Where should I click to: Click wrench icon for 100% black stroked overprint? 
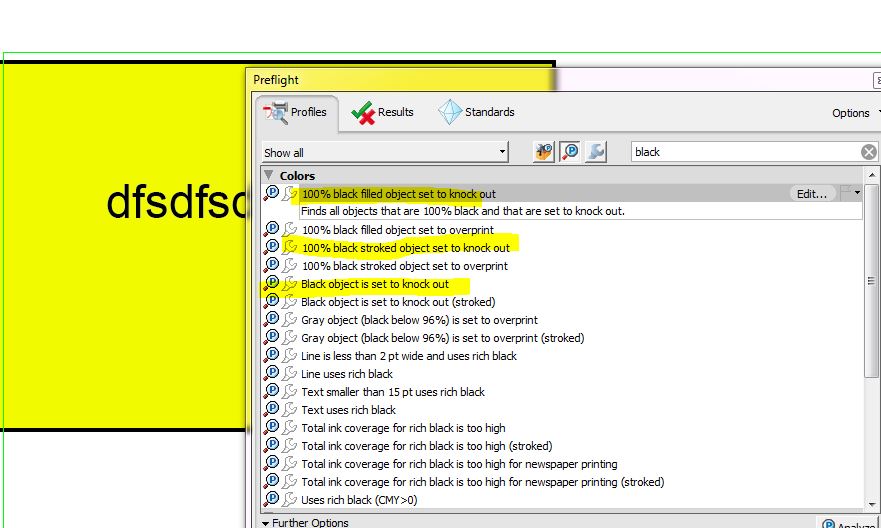(289, 265)
